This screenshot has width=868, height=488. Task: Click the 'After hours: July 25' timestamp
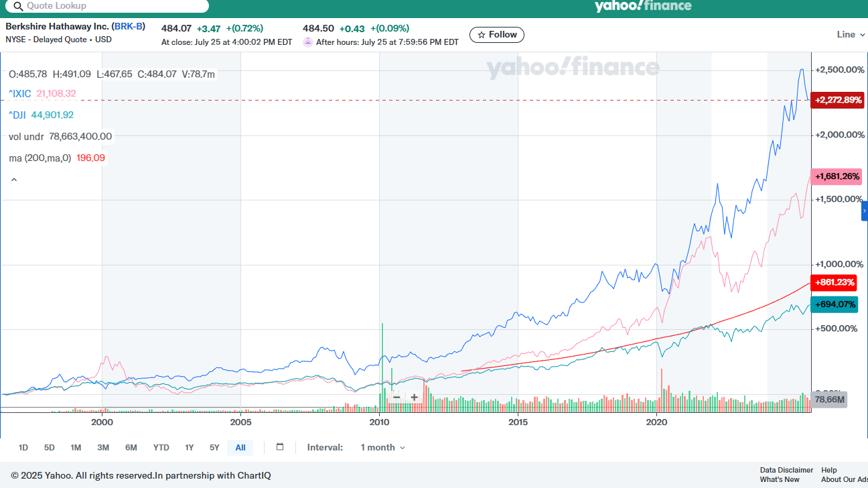pos(387,42)
